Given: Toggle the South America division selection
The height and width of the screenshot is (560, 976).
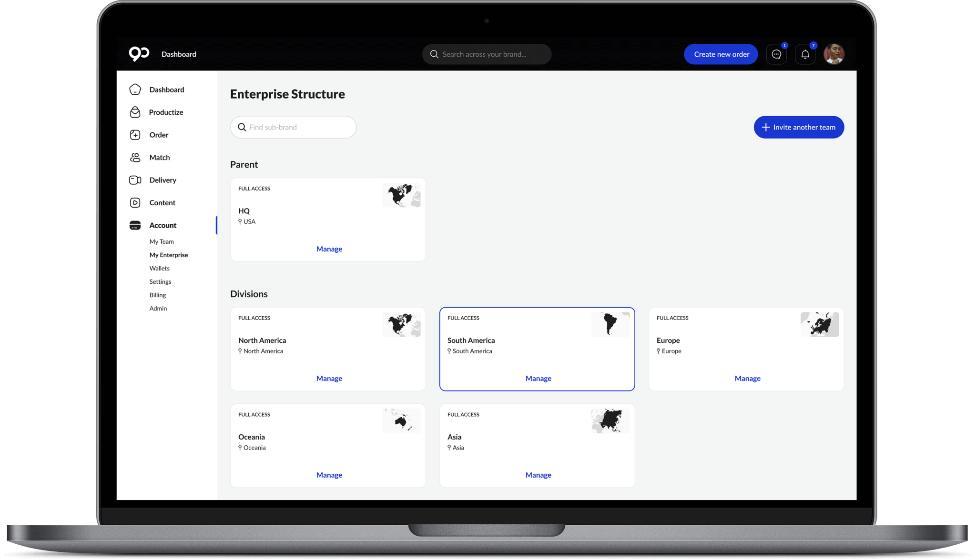Looking at the screenshot, I should coord(537,349).
